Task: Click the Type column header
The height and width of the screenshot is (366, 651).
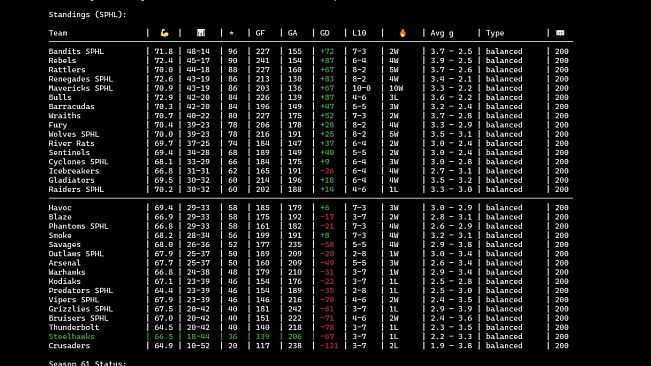Action: click(495, 33)
